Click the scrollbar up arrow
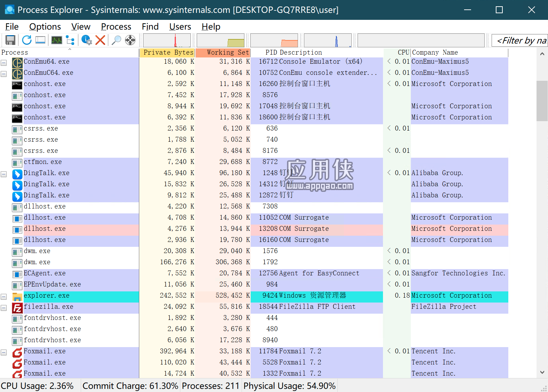Screen dimensions: 548x392 [542, 54]
